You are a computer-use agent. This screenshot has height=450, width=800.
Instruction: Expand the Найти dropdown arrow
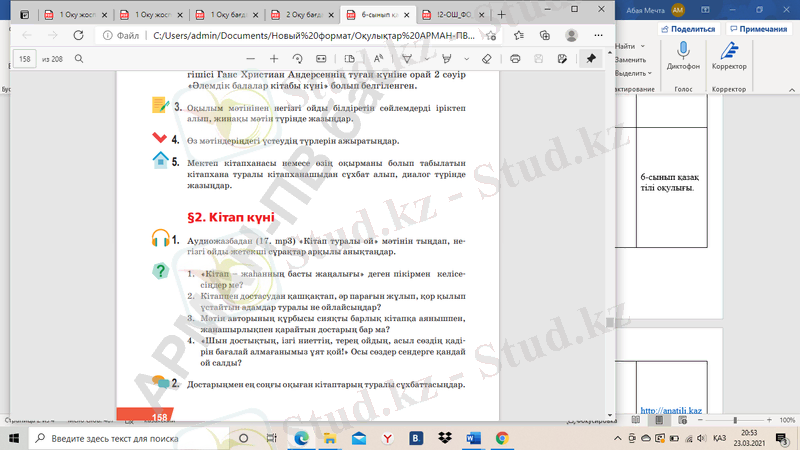click(x=641, y=47)
